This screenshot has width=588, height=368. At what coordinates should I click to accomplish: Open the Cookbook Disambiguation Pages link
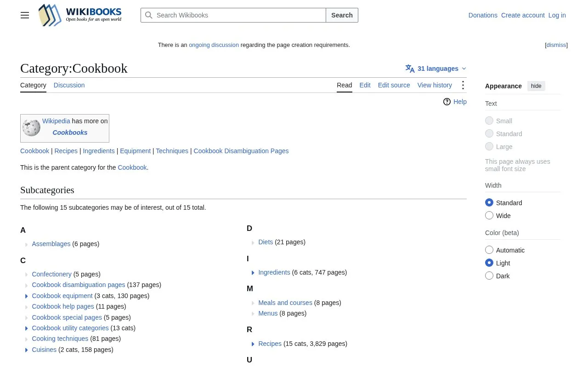241,151
